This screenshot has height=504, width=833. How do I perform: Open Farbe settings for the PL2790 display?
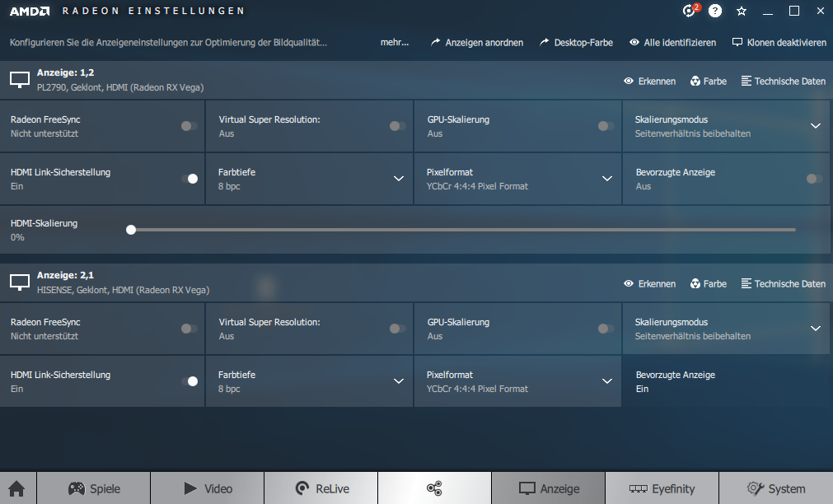tap(708, 82)
